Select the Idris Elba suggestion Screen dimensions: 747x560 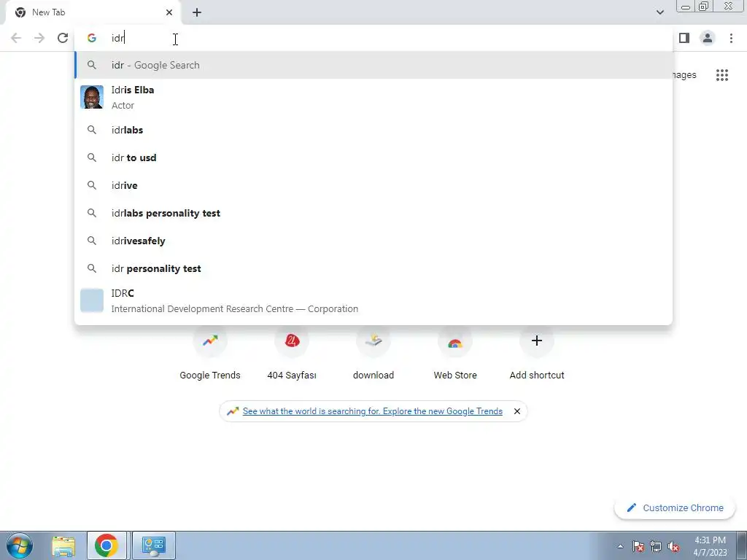[373, 97]
